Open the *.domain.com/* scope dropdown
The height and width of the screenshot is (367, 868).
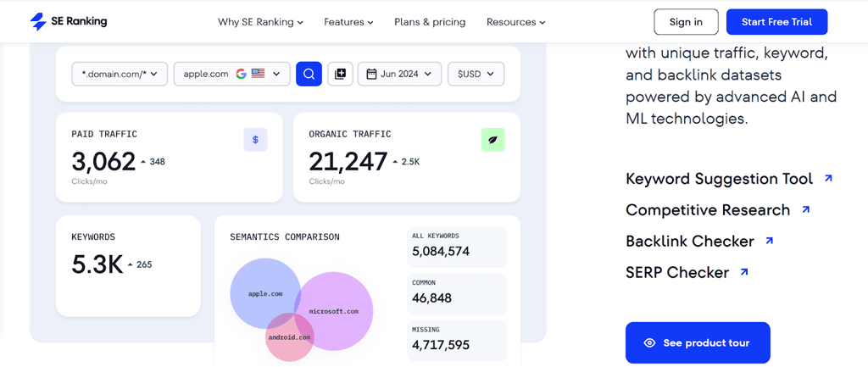pyautogui.click(x=120, y=74)
